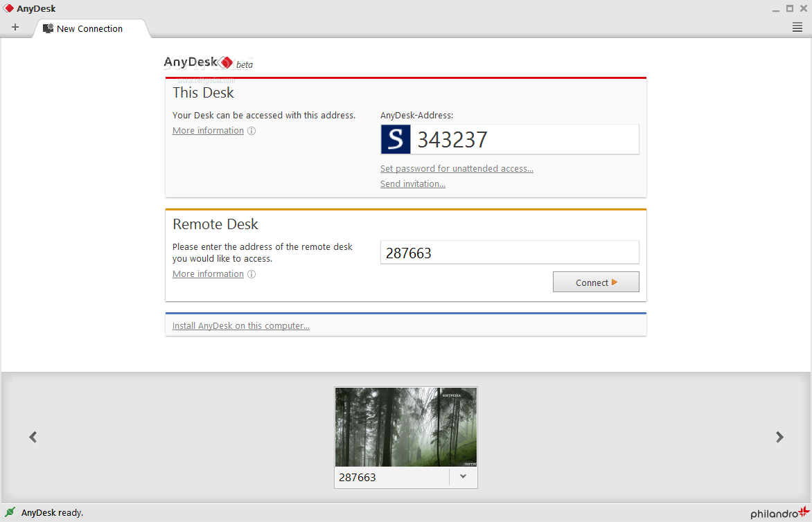This screenshot has height=522, width=812.
Task: Open Set password for unattended access
Action: (457, 168)
